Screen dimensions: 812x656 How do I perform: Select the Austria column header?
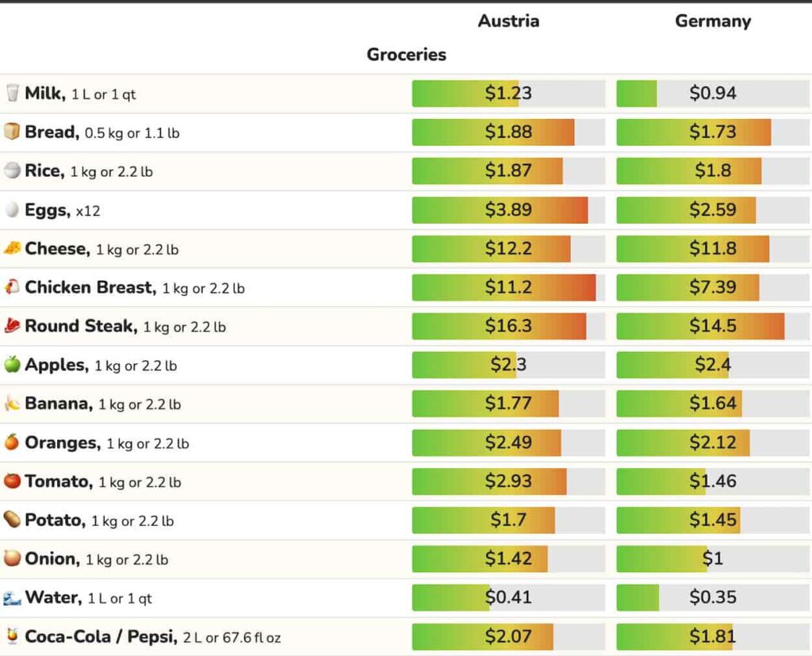[x=508, y=21]
